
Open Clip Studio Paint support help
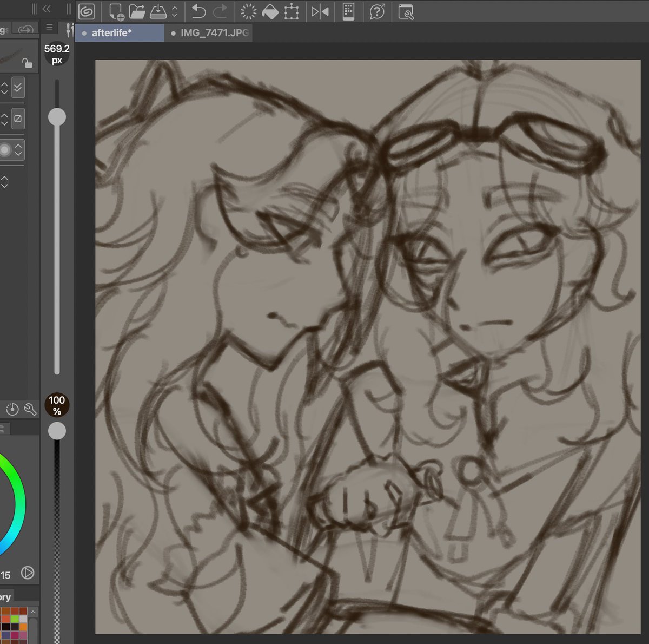(378, 11)
